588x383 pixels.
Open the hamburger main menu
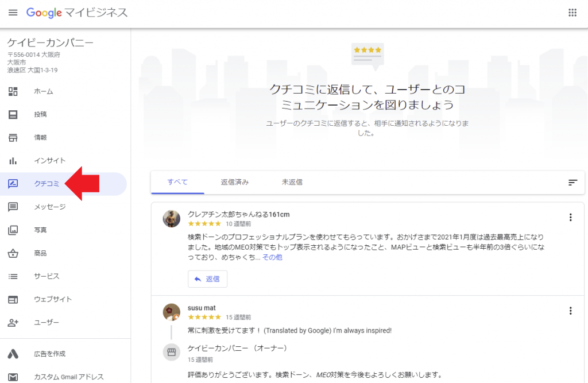coord(13,13)
